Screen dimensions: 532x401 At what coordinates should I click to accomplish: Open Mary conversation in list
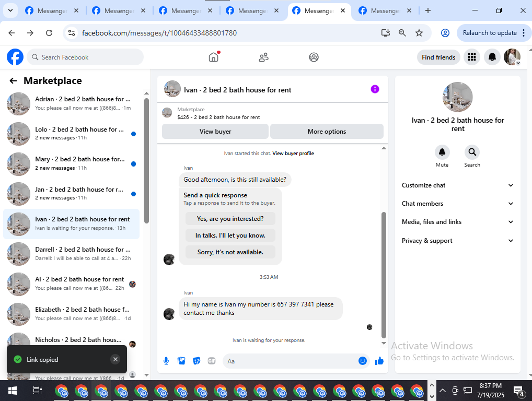click(71, 163)
